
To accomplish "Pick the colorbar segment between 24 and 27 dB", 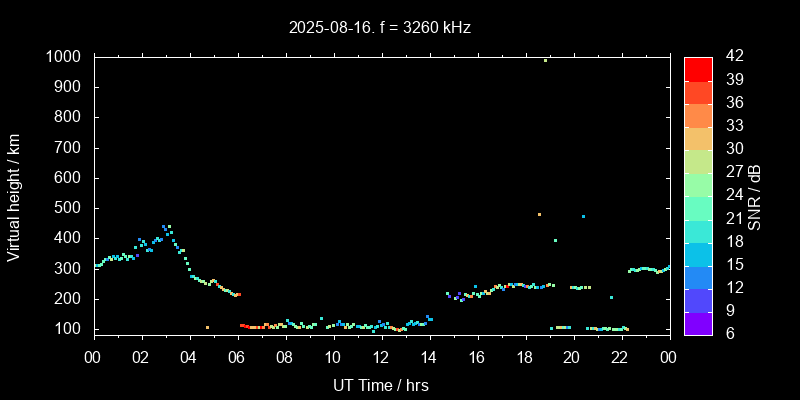I will (x=698, y=184).
